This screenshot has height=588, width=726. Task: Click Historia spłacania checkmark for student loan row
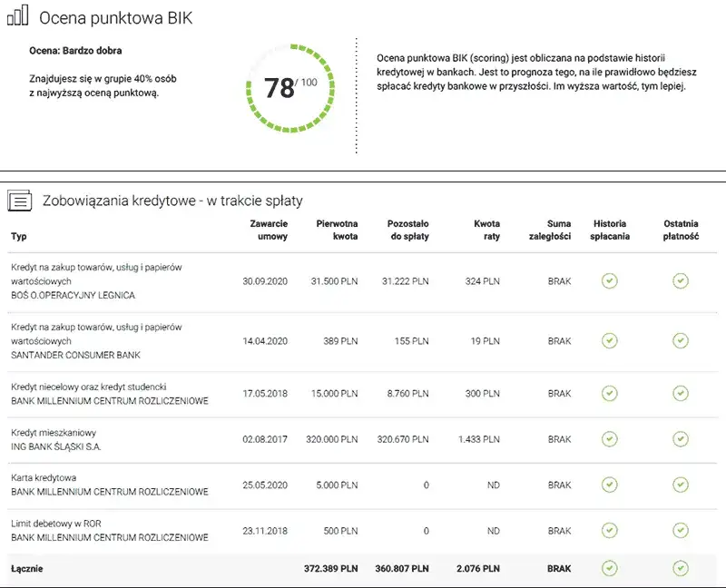click(610, 394)
